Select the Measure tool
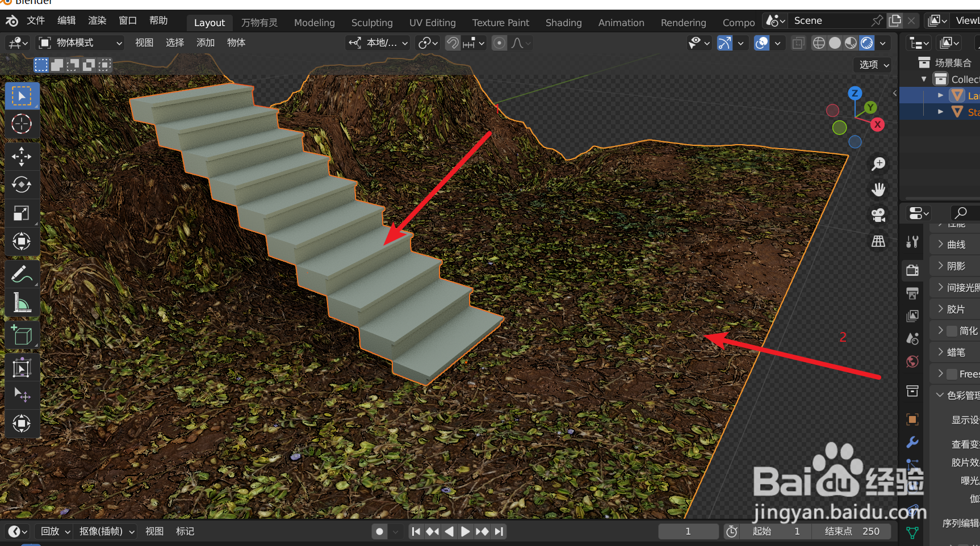 (22, 302)
